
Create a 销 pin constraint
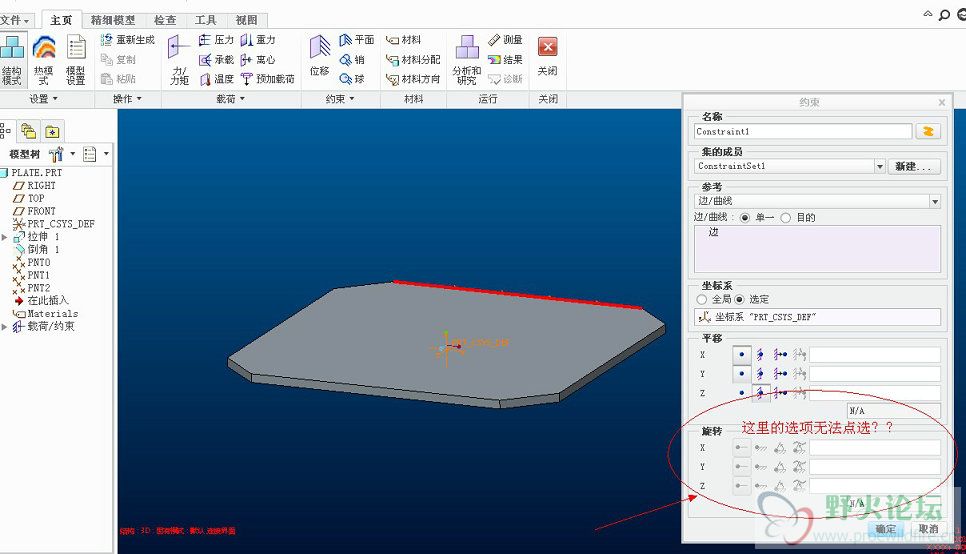(x=352, y=60)
